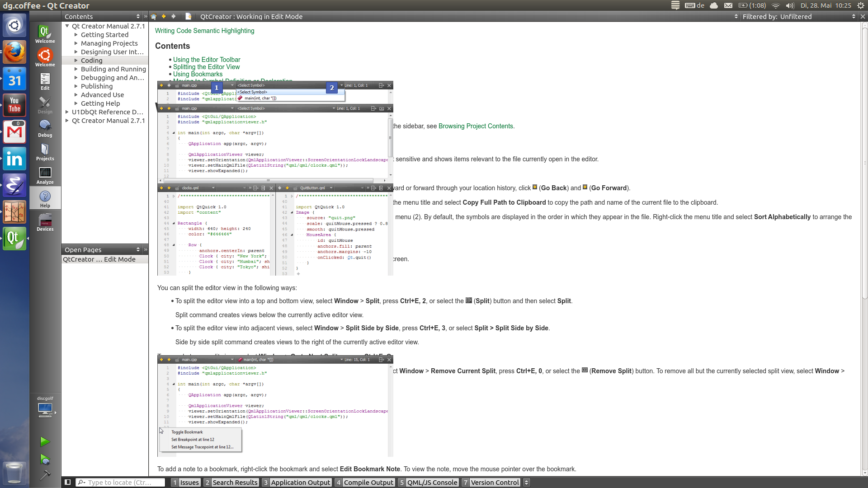Expand the Managing Projects tree node

(76, 43)
